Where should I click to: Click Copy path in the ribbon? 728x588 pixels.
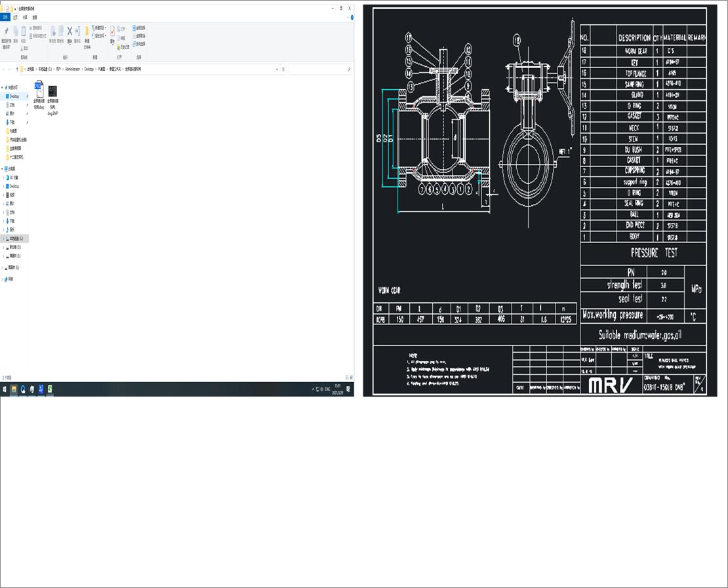(37, 28)
